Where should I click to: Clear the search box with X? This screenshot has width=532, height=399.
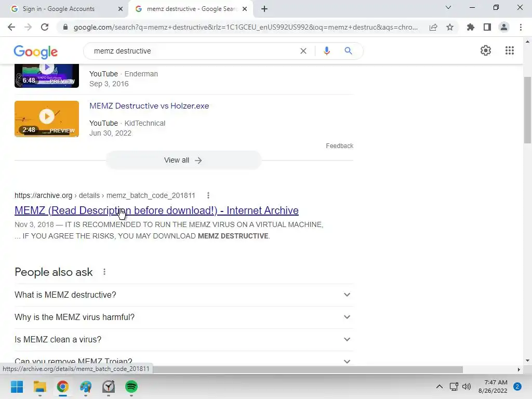(x=303, y=51)
